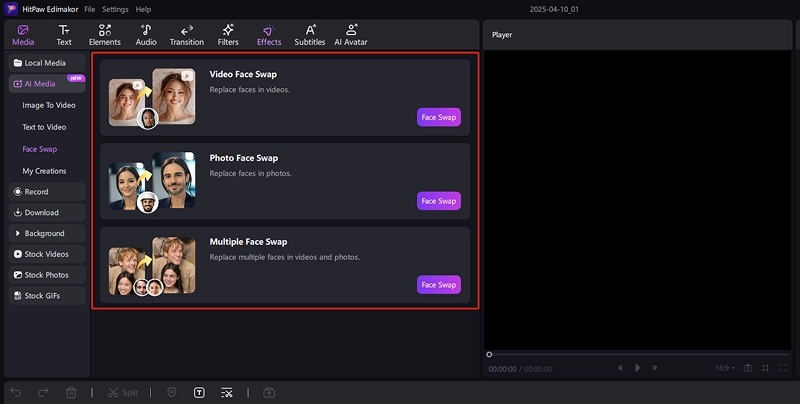Open Stock GIFs library

click(x=47, y=296)
